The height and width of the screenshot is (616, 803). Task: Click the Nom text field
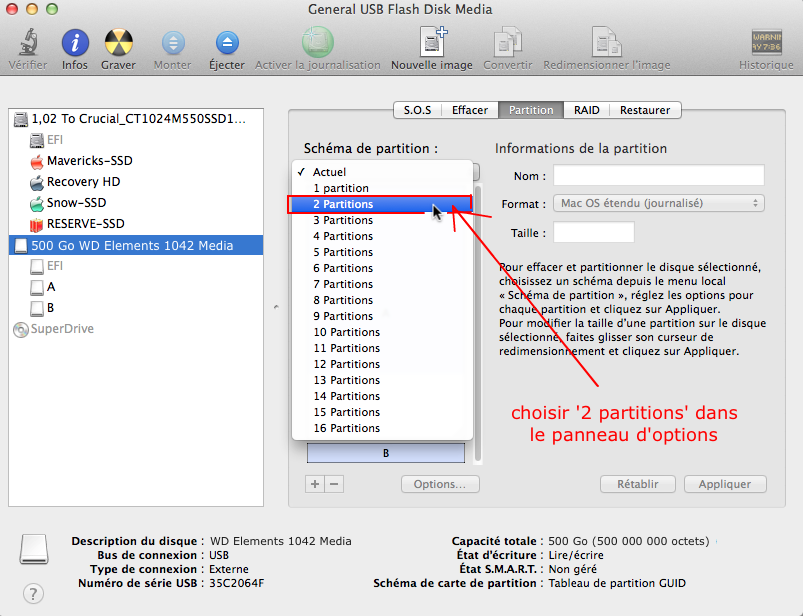[658, 176]
